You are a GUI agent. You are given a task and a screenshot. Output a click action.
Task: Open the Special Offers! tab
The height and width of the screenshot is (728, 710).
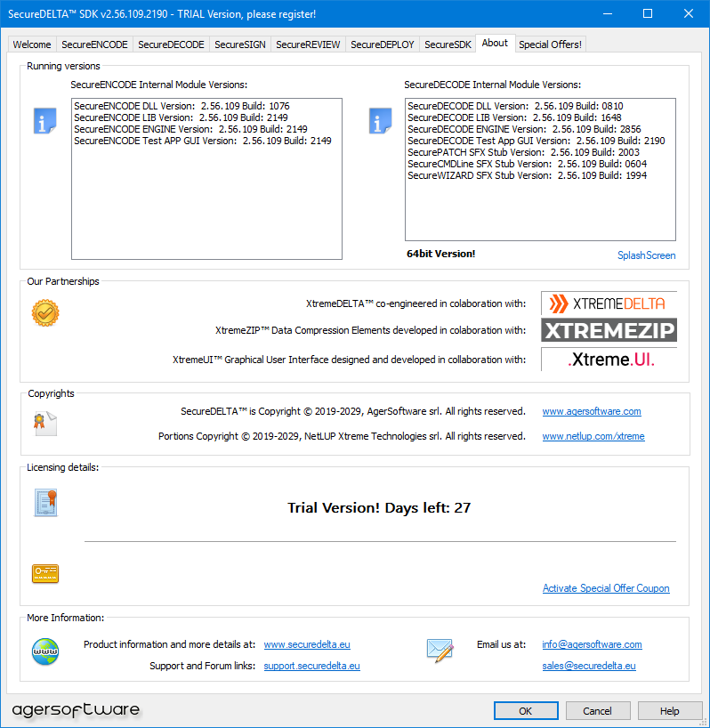tap(551, 44)
